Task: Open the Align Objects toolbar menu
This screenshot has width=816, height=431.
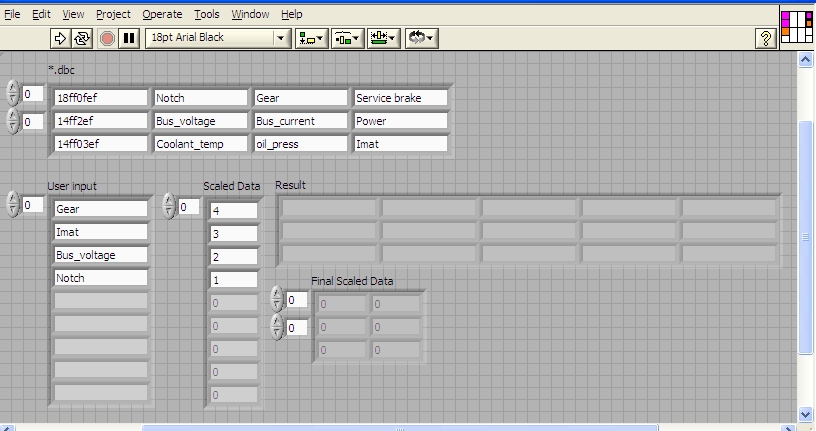Action: (x=312, y=38)
